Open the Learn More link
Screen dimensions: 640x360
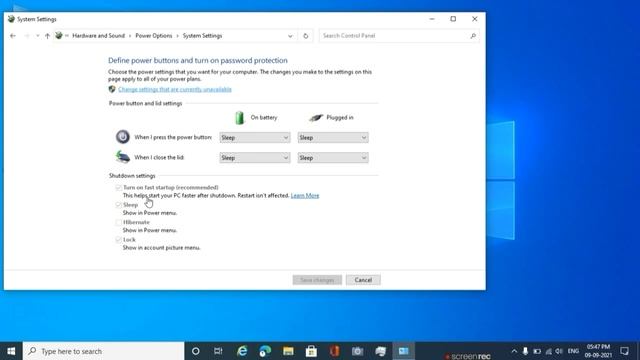(305, 196)
